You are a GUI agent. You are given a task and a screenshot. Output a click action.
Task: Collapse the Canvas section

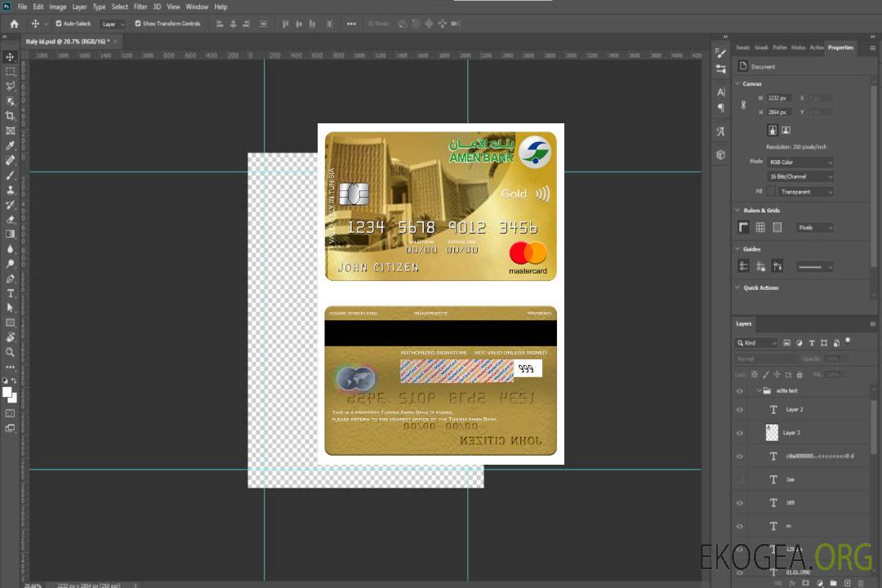(738, 83)
